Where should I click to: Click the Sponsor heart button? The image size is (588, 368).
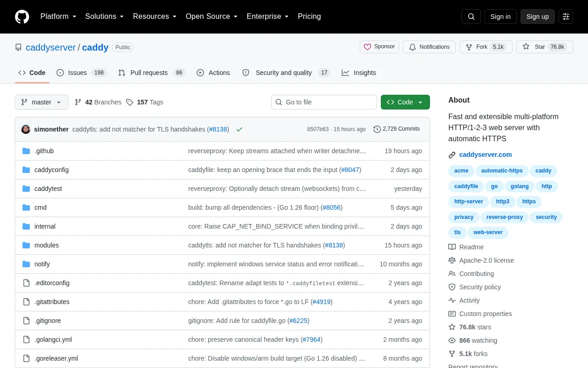click(379, 47)
